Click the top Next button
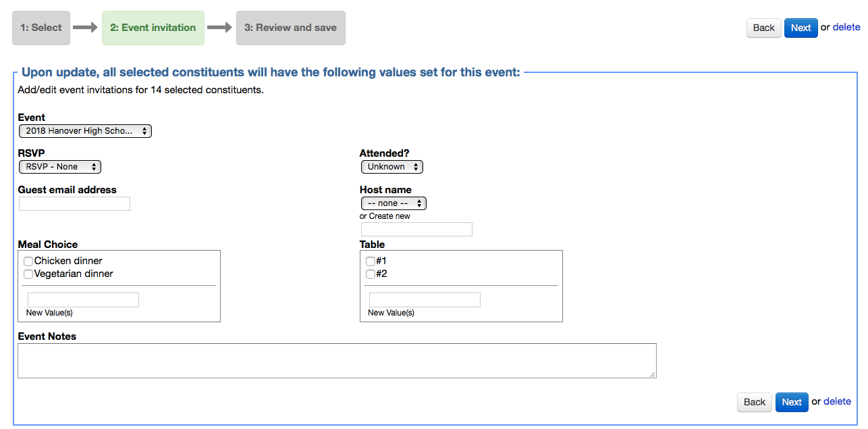The height and width of the screenshot is (429, 868). pos(801,28)
